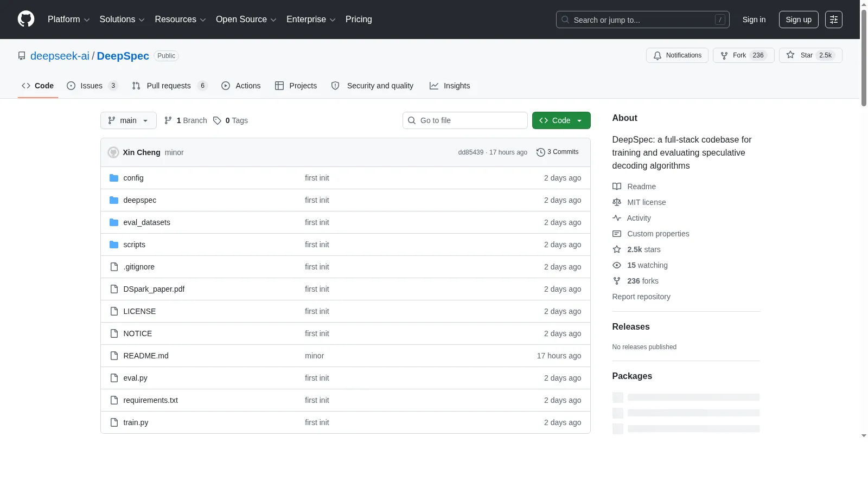Click the NOTICE file icon

(114, 333)
